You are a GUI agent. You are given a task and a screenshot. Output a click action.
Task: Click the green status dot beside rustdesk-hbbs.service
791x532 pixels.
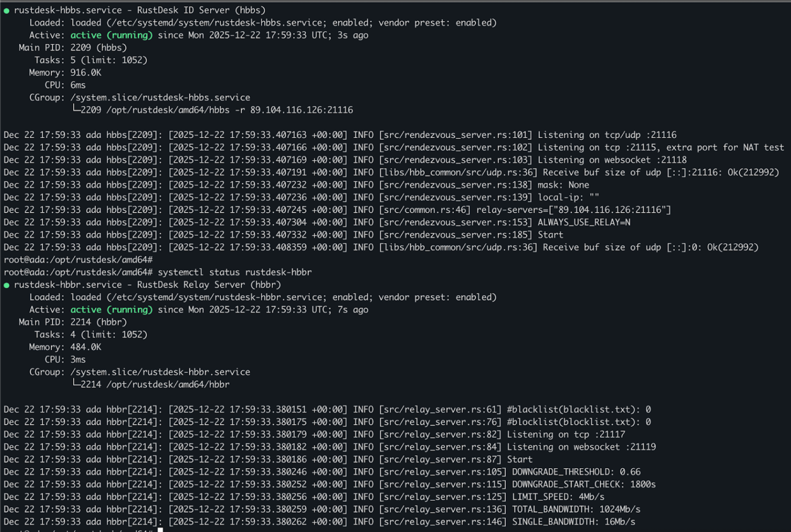point(7,11)
